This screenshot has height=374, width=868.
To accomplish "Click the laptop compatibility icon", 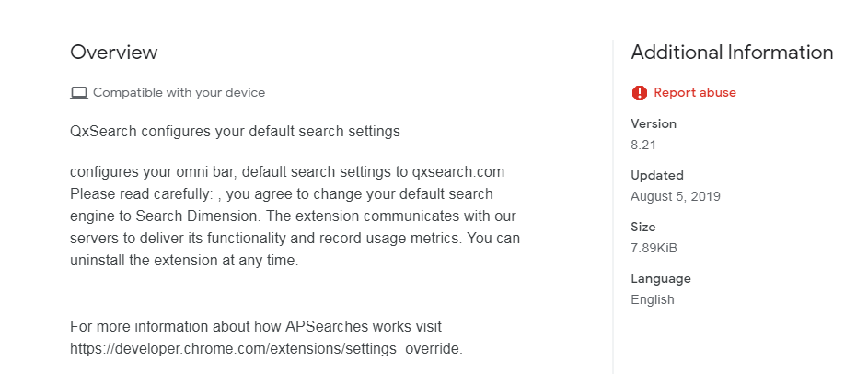I will [x=78, y=93].
